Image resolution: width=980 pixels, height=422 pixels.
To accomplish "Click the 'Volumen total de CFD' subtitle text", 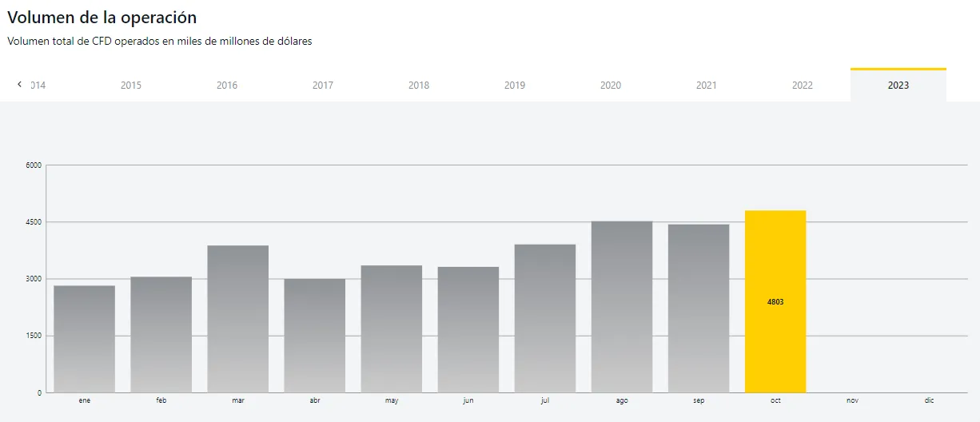I will (x=160, y=42).
